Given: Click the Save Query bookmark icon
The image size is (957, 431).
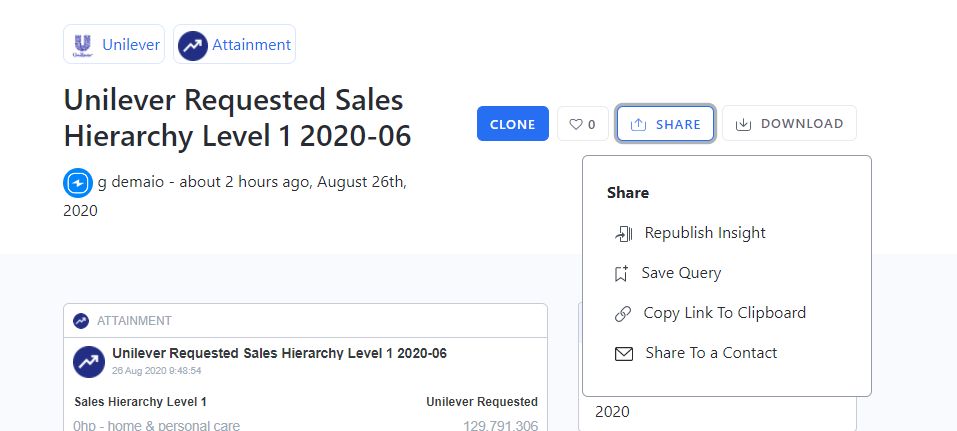Looking at the screenshot, I should (621, 273).
